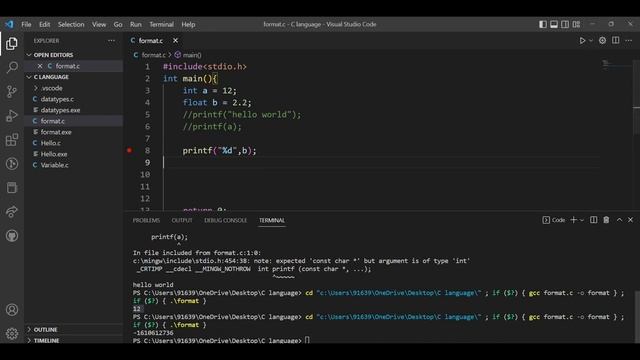Image resolution: width=640 pixels, height=360 pixels.
Task: Open the Terminal menu
Action: tap(161, 24)
